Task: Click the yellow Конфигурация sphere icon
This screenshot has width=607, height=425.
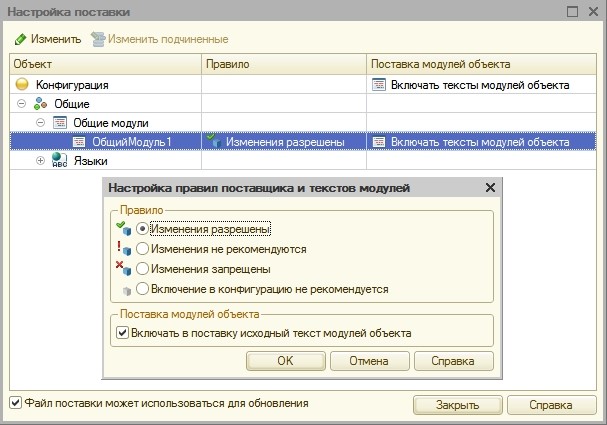Action: click(x=22, y=84)
